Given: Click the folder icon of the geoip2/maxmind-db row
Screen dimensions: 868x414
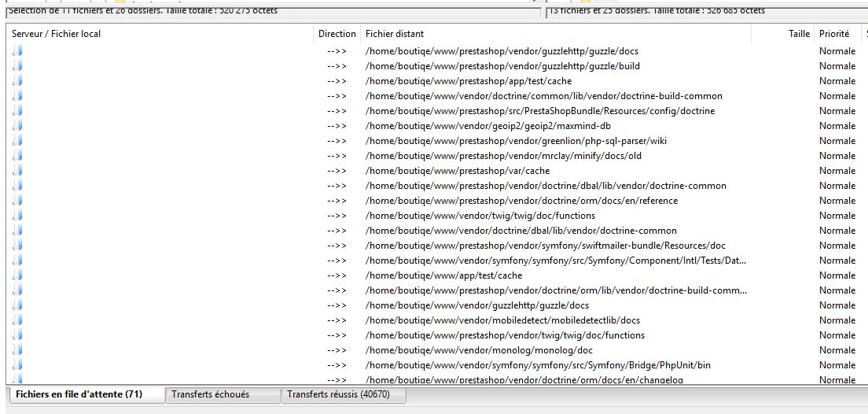Looking at the screenshot, I should 17,126.
